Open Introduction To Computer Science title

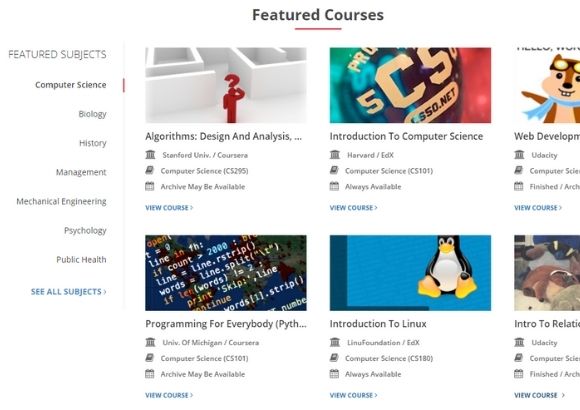pyautogui.click(x=406, y=136)
